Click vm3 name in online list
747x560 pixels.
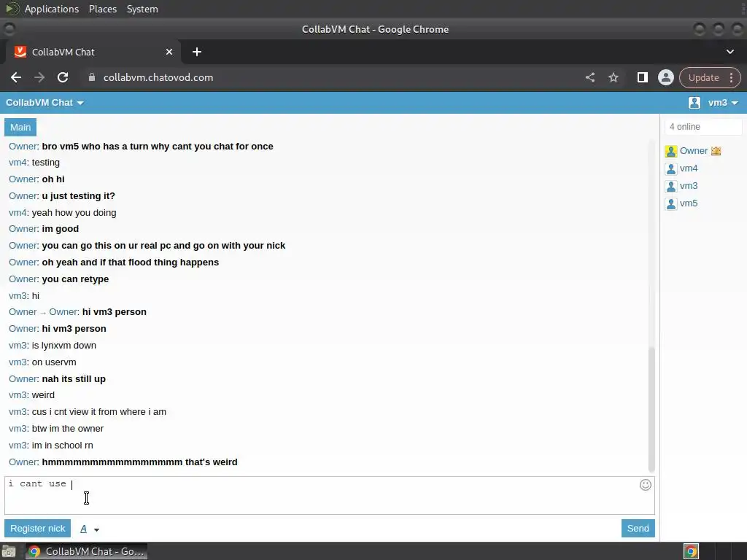[689, 186]
